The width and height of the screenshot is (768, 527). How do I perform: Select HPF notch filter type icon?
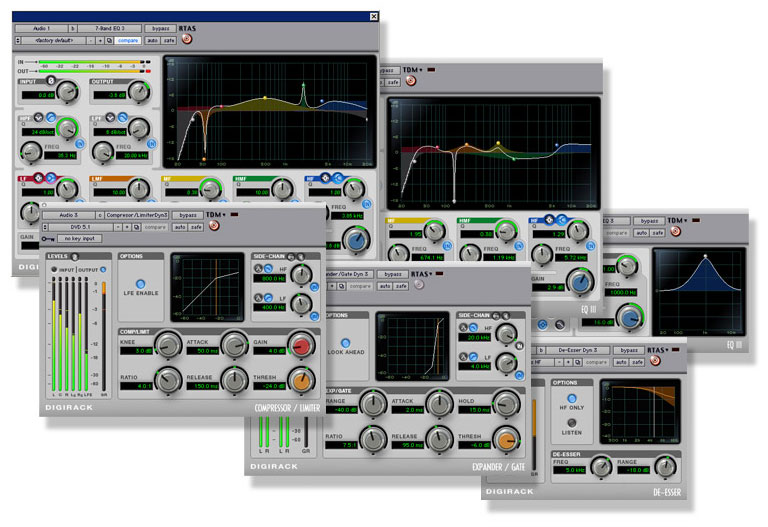click(38, 117)
